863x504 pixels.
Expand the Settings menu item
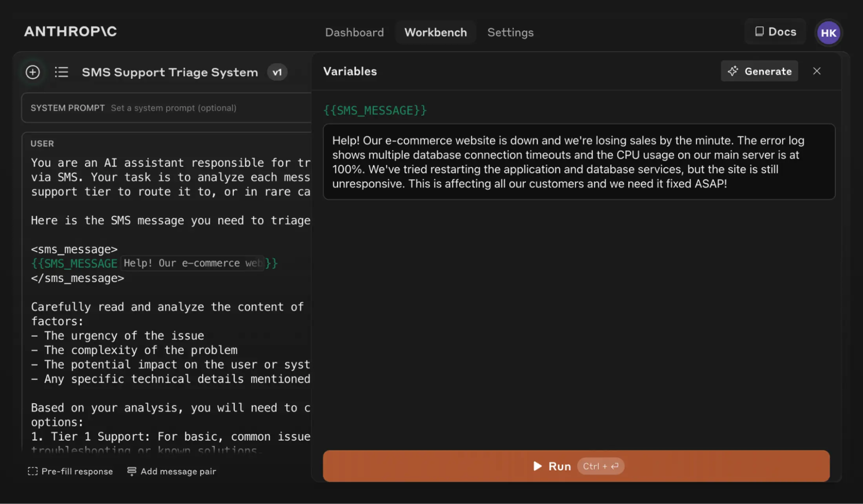click(510, 32)
